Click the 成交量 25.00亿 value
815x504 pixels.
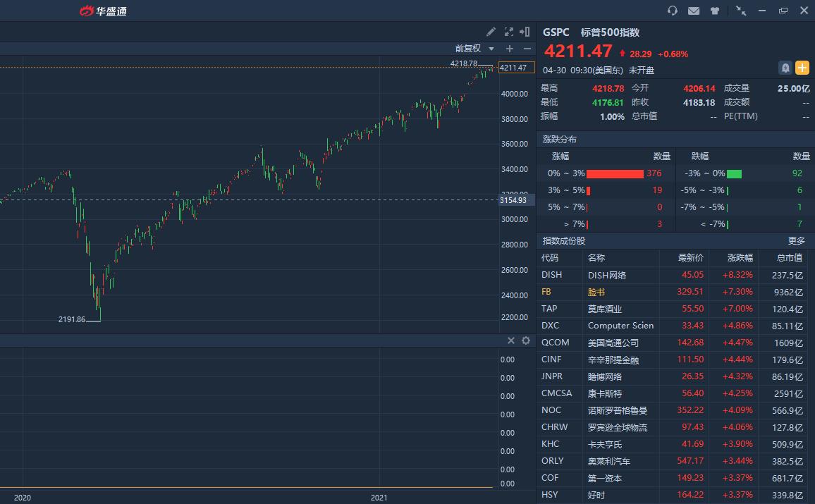tap(794, 88)
